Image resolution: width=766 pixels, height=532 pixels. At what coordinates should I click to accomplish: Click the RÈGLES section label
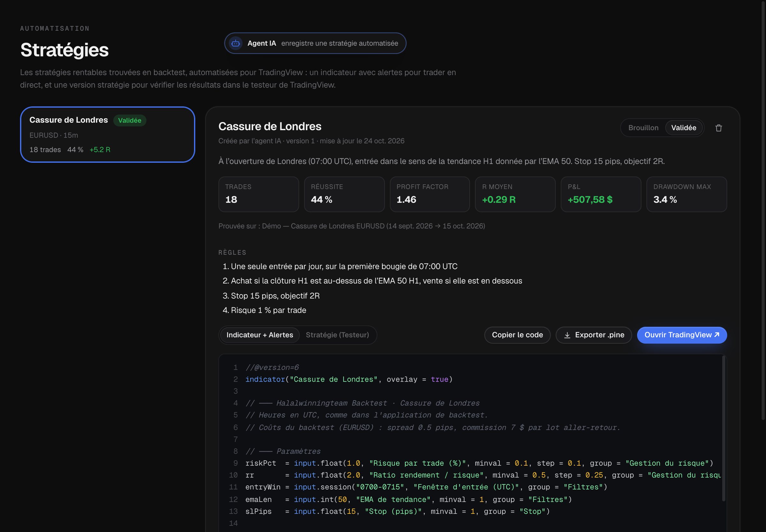coord(232,253)
